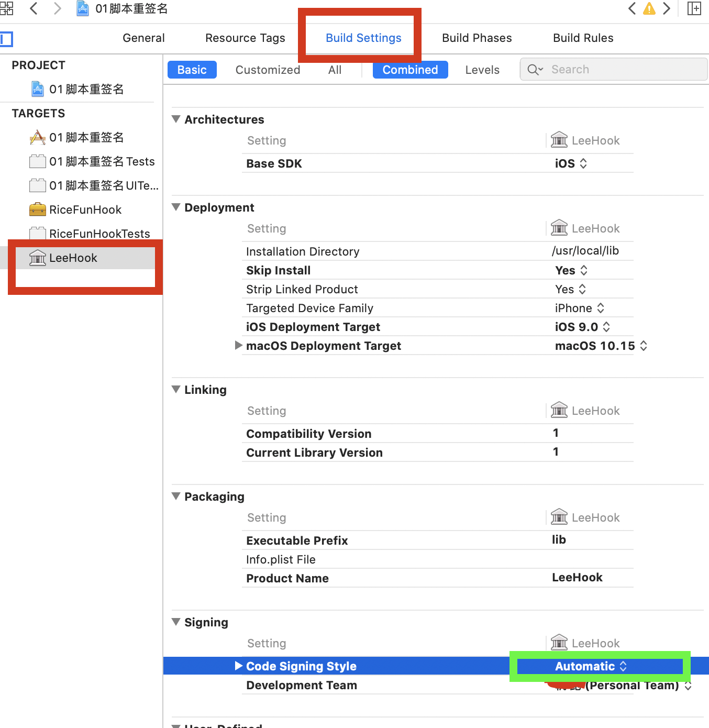Click LeeHook column header in Architectures

[x=585, y=140]
